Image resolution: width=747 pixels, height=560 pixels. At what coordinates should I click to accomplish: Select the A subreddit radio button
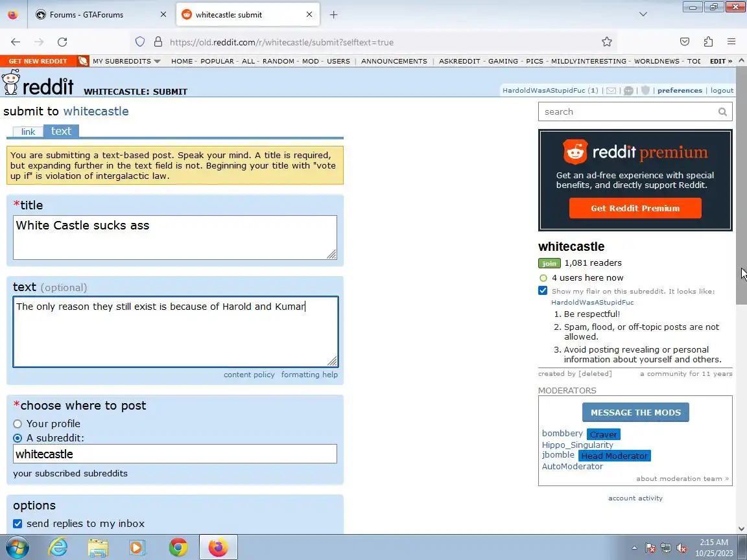click(x=18, y=438)
